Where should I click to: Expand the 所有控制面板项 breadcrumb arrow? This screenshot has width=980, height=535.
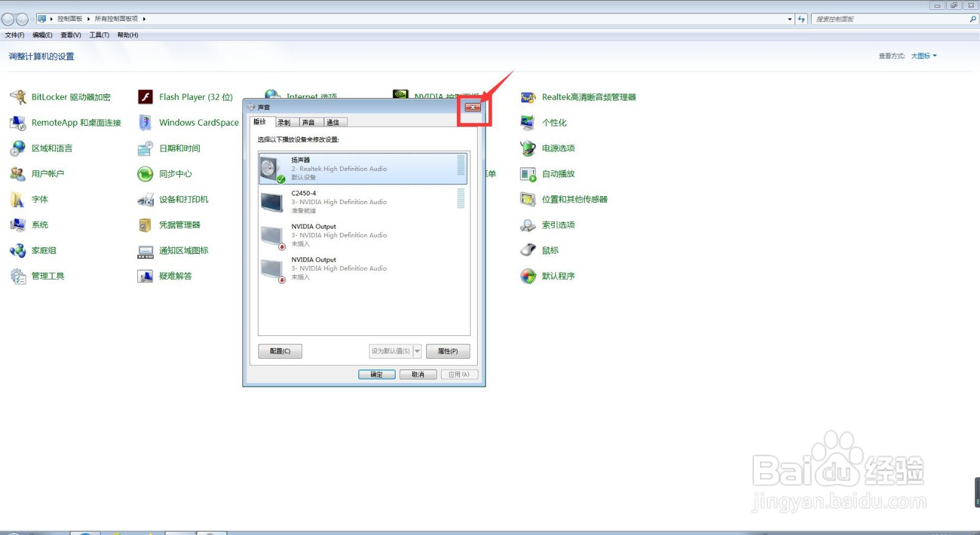tap(144, 19)
